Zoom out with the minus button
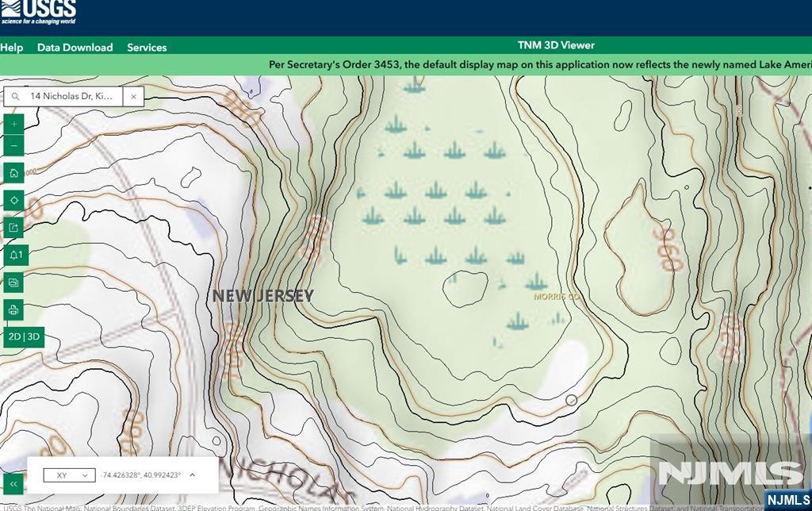The image size is (812, 511). tap(14, 146)
